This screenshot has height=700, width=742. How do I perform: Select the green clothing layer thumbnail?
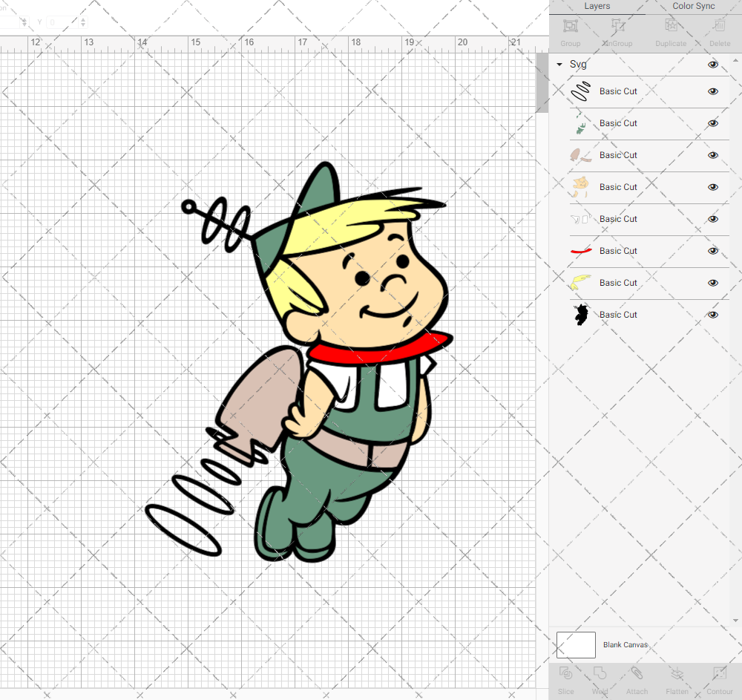[x=581, y=123]
